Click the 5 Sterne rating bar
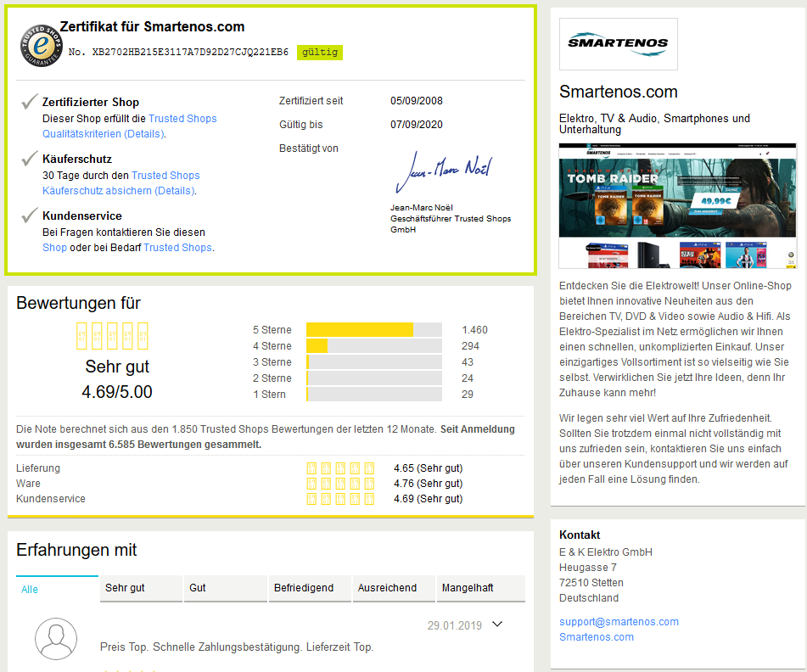The height and width of the screenshot is (672, 807). pyautogui.click(x=373, y=330)
